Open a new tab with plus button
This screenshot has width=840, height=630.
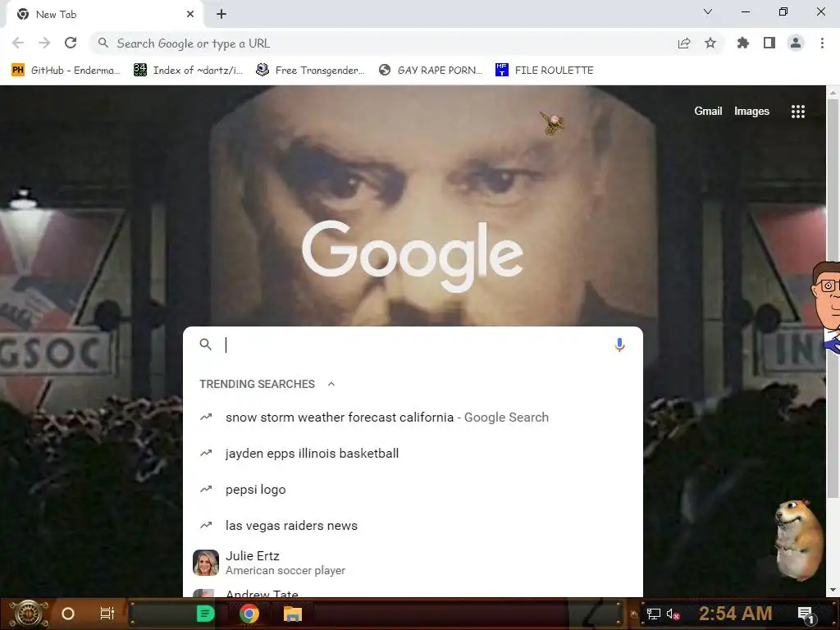click(x=221, y=15)
